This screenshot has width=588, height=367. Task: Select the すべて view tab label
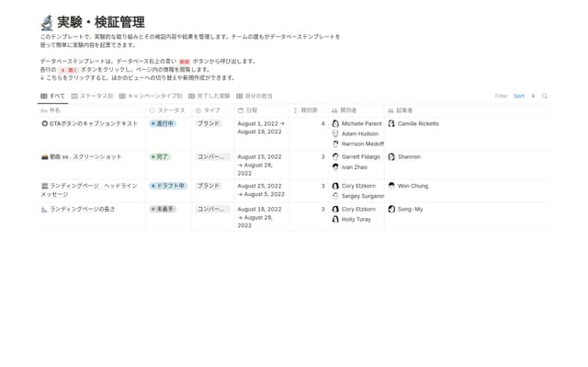57,96
